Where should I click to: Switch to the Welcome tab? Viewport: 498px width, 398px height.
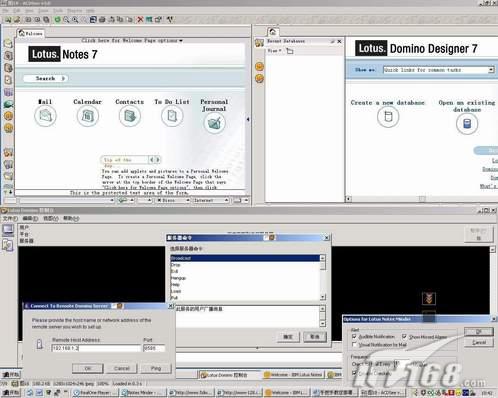[x=31, y=33]
